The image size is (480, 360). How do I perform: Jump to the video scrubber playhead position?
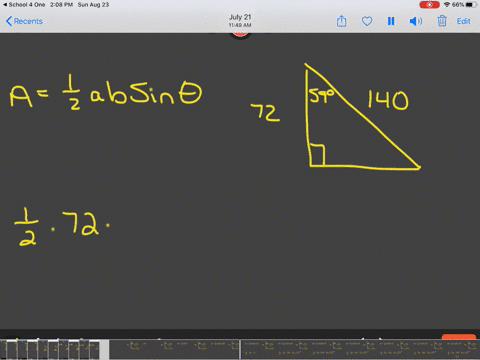(240, 349)
